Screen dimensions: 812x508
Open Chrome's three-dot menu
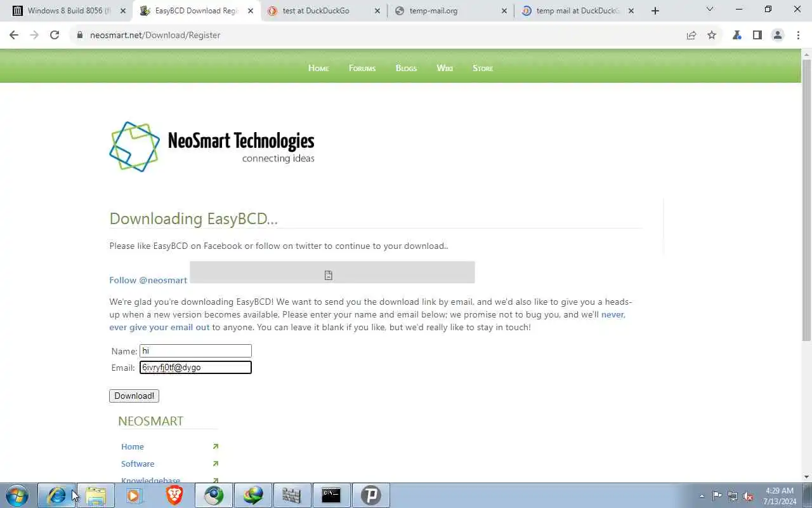point(798,35)
